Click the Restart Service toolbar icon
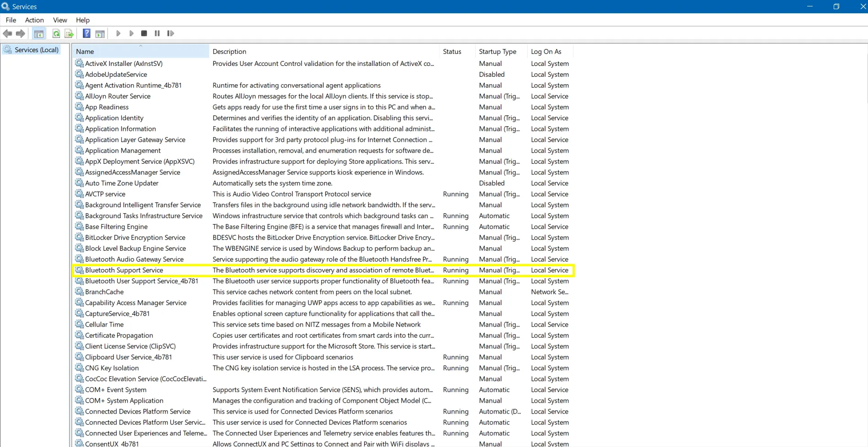The height and width of the screenshot is (447, 868). coord(171,33)
